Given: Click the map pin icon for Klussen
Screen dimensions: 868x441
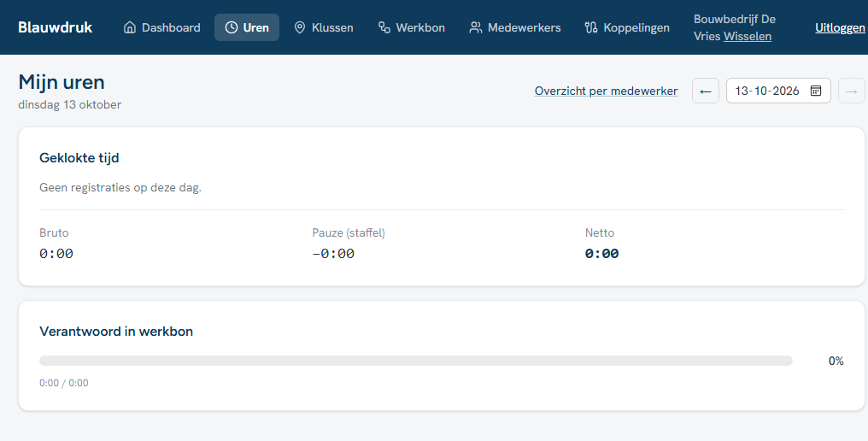Looking at the screenshot, I should (x=300, y=27).
